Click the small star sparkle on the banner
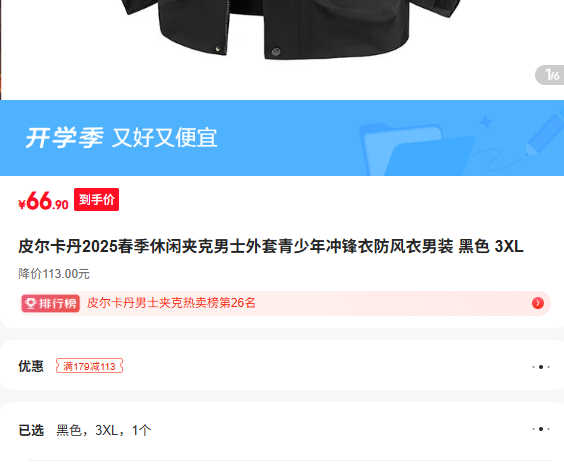 pos(486,122)
